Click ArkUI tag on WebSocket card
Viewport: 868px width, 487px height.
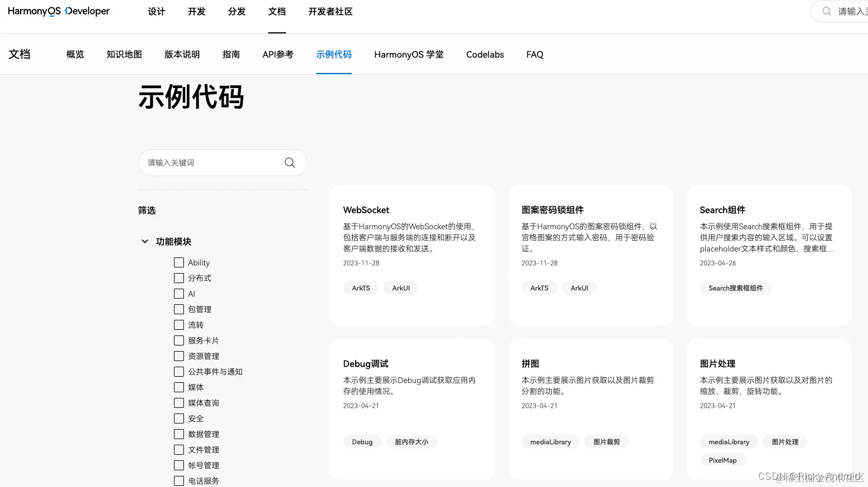pyautogui.click(x=401, y=288)
